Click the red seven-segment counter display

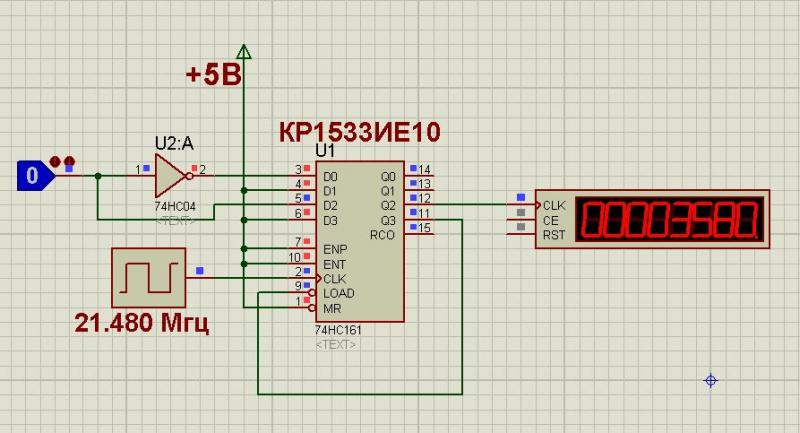tap(673, 220)
